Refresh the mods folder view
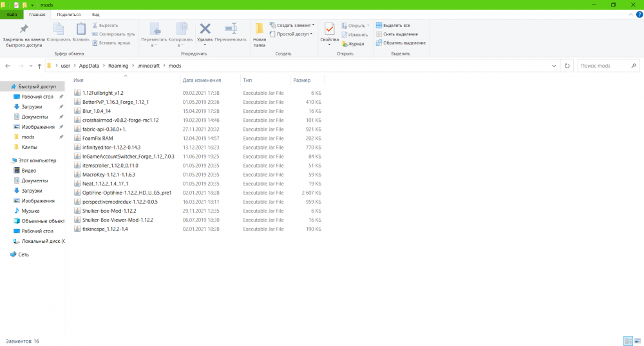 tap(567, 66)
